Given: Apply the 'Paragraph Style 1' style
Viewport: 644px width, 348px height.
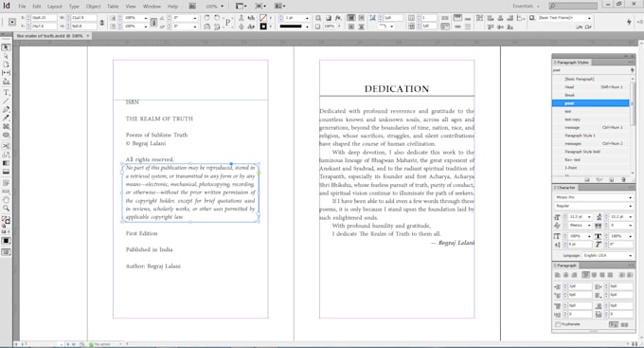Looking at the screenshot, I should click(590, 136).
